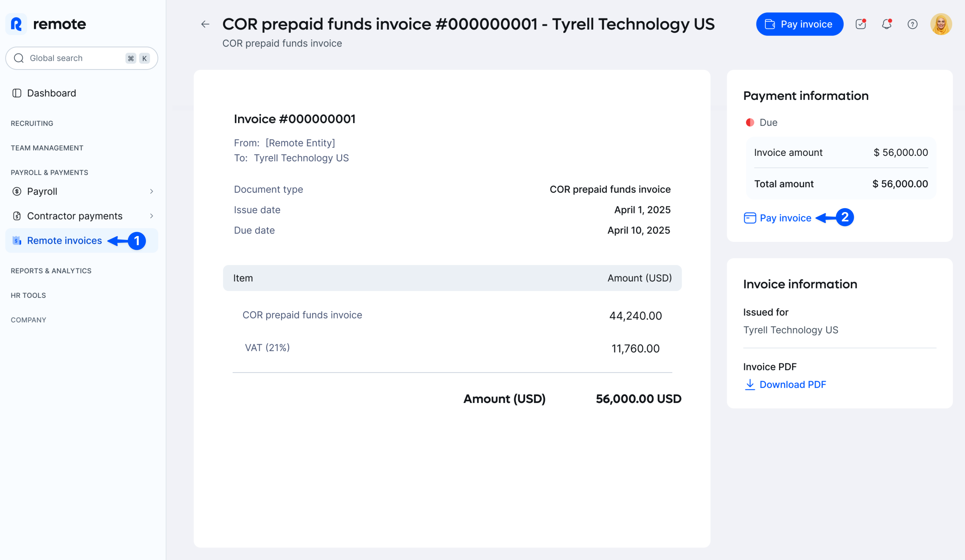965x560 pixels.
Task: Expand the Recruiting section
Action: pos(32,123)
